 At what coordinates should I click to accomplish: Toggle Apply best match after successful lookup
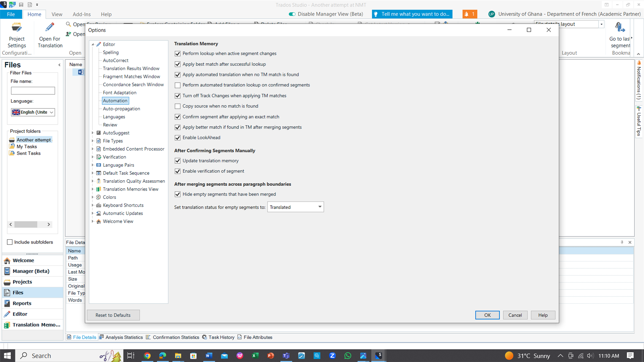(177, 64)
